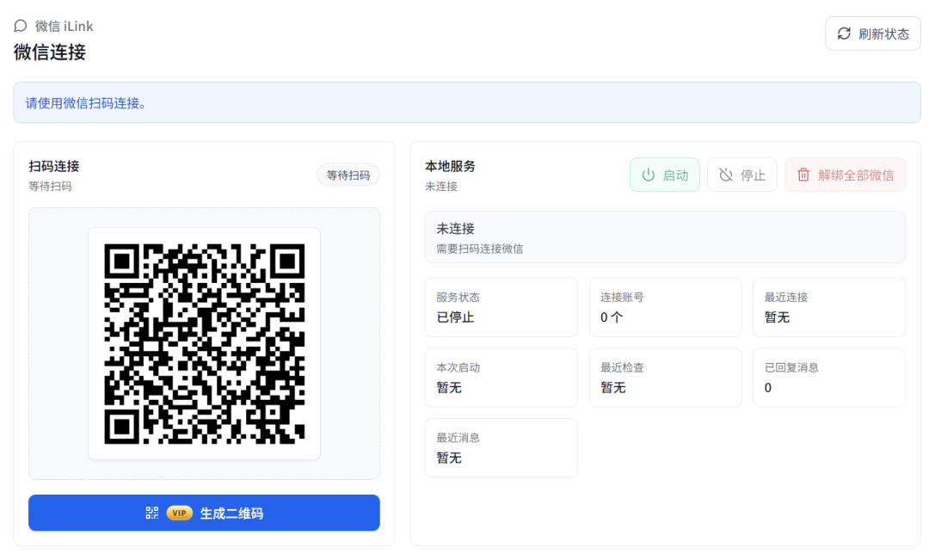Click the QR icon in 生成二维码 button
Screen dimensions: 929x560
[x=152, y=514]
